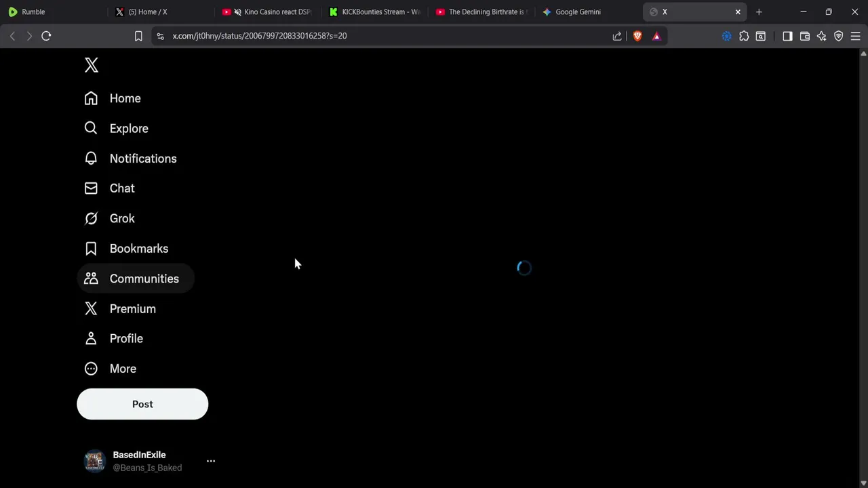Viewport: 868px width, 488px height.
Task: Click the @Beans_Is_Baked handle
Action: pos(147,468)
